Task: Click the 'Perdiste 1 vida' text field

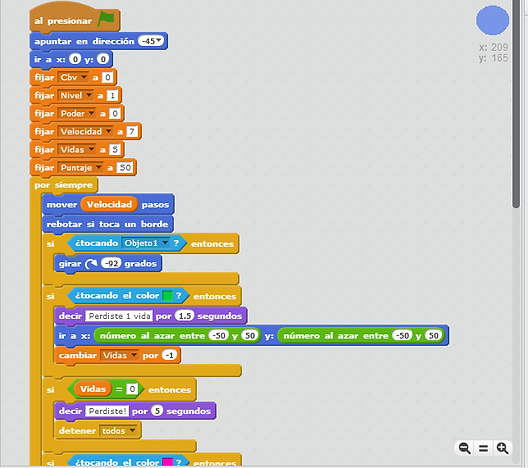Action: click(119, 316)
